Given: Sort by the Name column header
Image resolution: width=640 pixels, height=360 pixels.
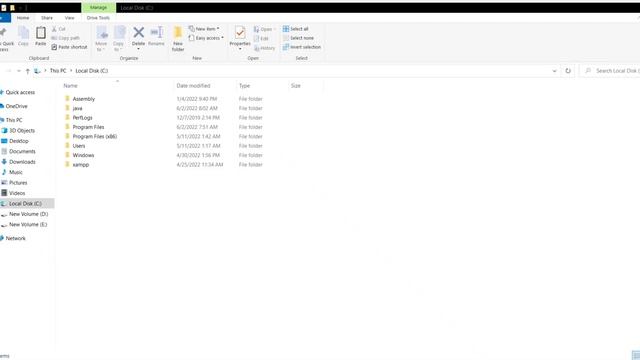Looking at the screenshot, I should pos(71,86).
